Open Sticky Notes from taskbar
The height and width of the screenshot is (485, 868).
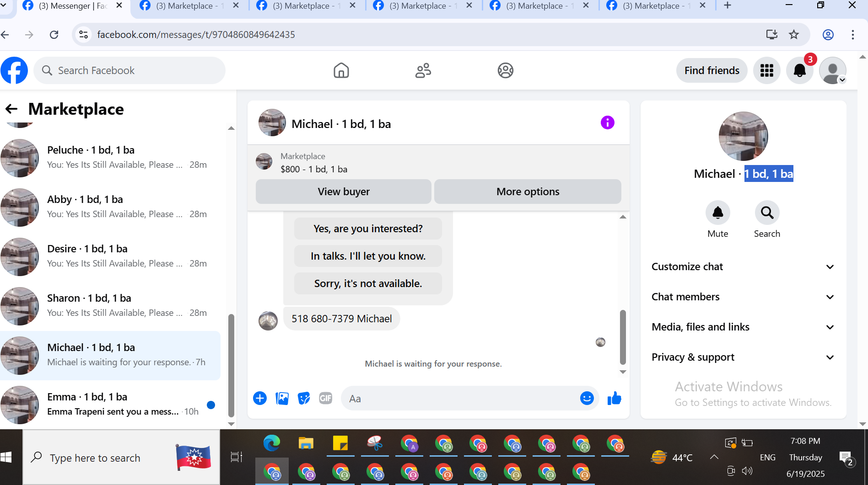point(340,443)
